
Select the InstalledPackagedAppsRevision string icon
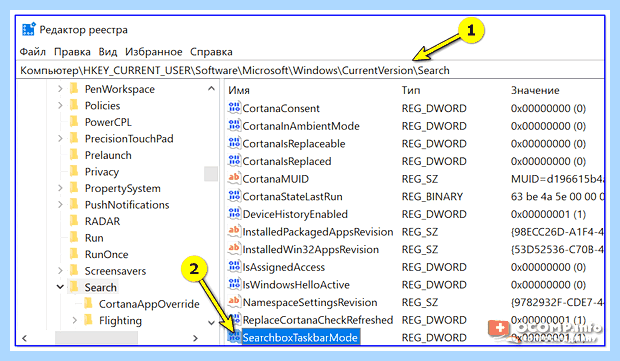(234, 231)
